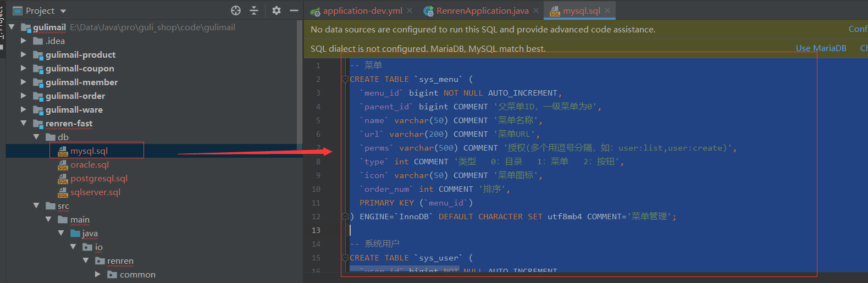Expand the gulimall-ware module

point(24,109)
